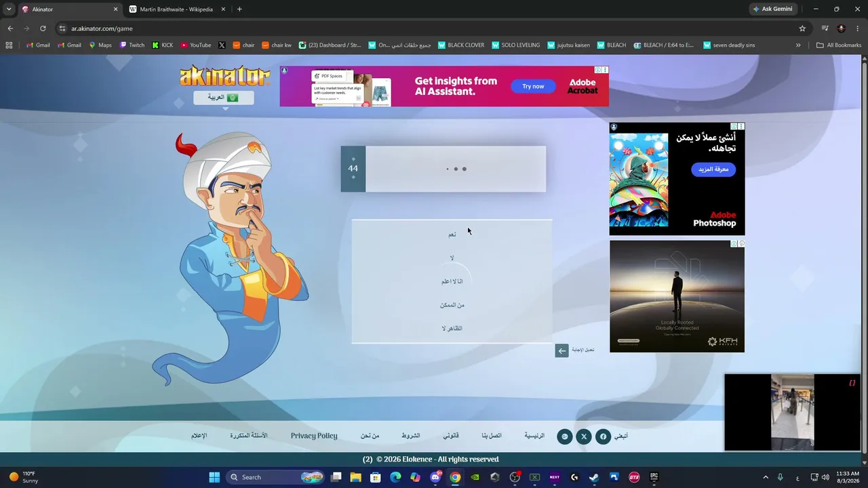
Task: Open the All Bookmarks folder
Action: pyautogui.click(x=839, y=45)
